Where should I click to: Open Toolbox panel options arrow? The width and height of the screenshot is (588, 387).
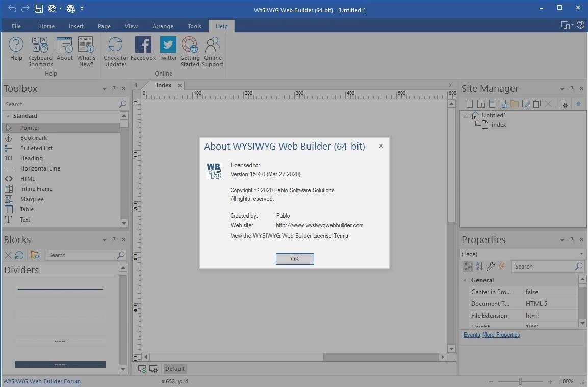click(104, 89)
